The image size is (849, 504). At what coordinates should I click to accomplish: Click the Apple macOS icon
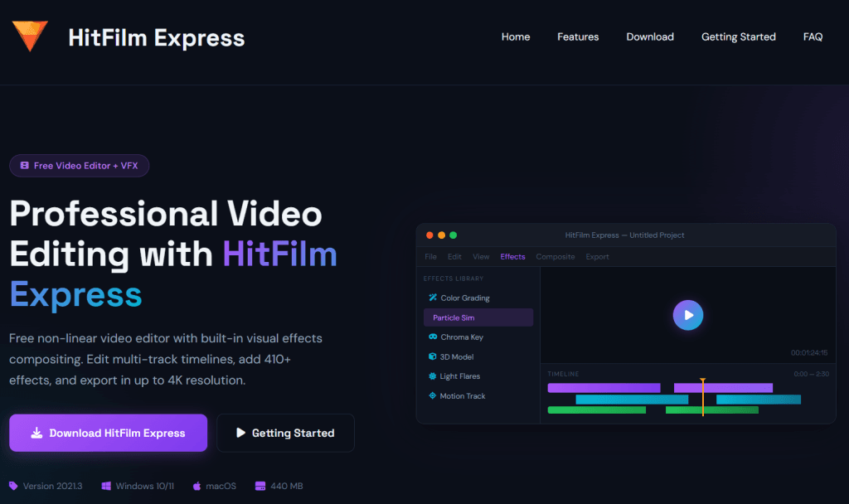pos(196,486)
